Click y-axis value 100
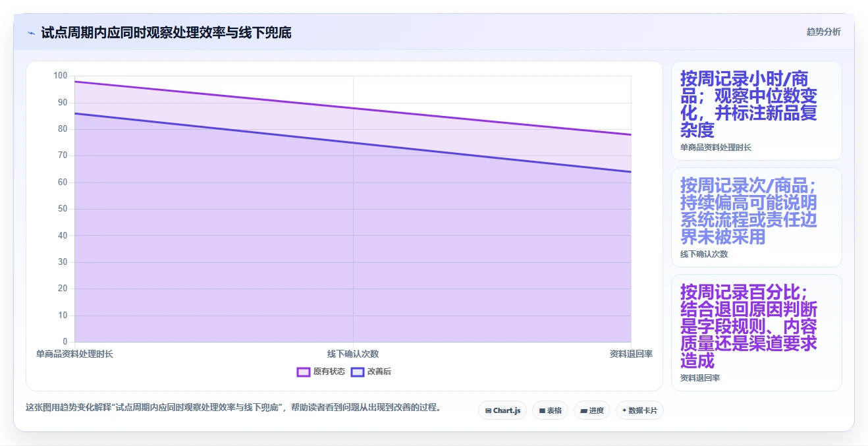 pyautogui.click(x=61, y=76)
